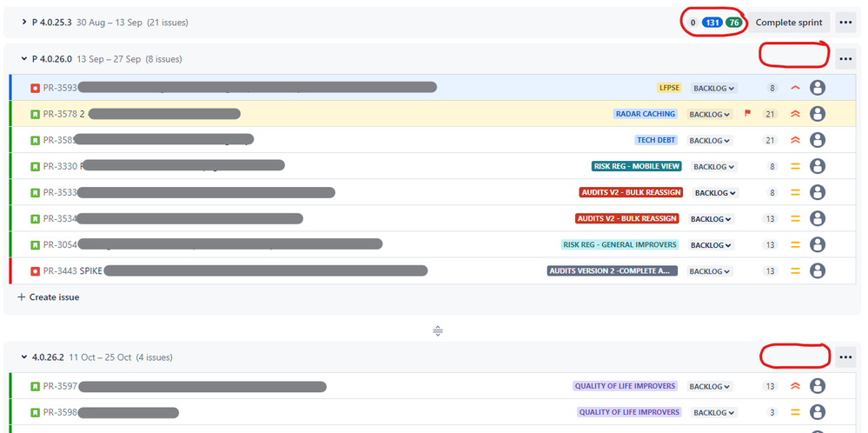
Task: Open the assignee avatar on PR-3054
Action: 818,244
